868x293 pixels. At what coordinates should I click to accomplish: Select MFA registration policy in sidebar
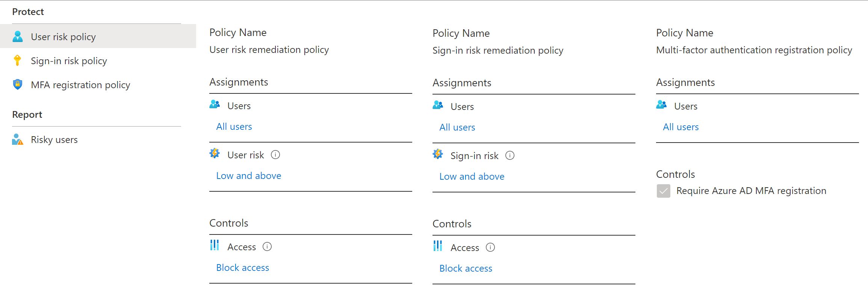[80, 85]
